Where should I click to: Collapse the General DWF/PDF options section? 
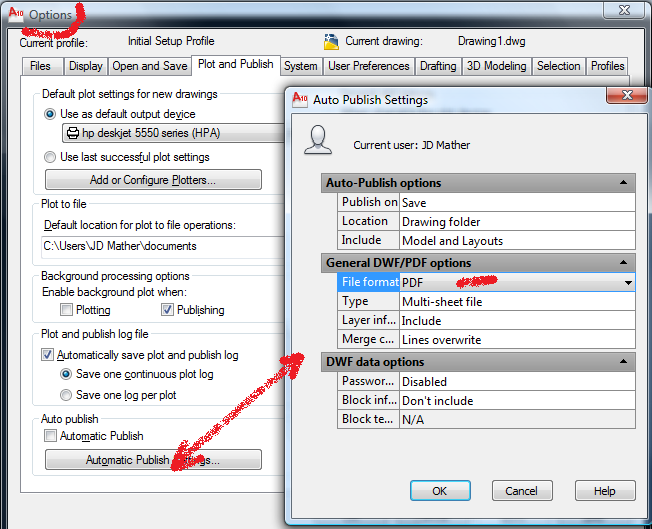(x=623, y=262)
